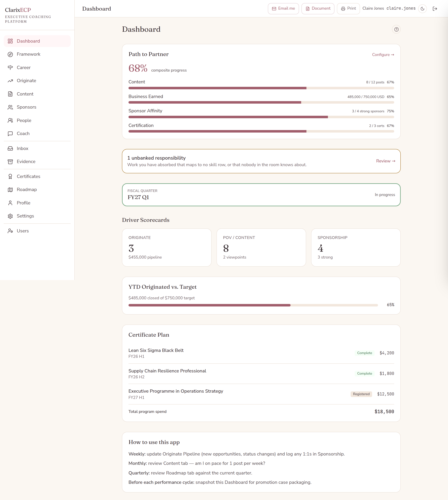This screenshot has height=500, width=448.
Task: Click Supply Chain Resilience Professional row
Action: (x=261, y=374)
